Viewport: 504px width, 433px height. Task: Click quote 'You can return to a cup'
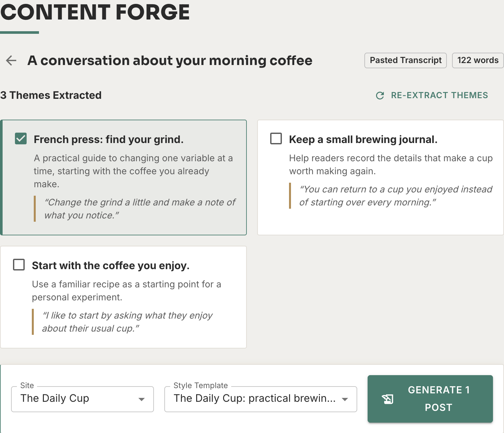(396, 196)
